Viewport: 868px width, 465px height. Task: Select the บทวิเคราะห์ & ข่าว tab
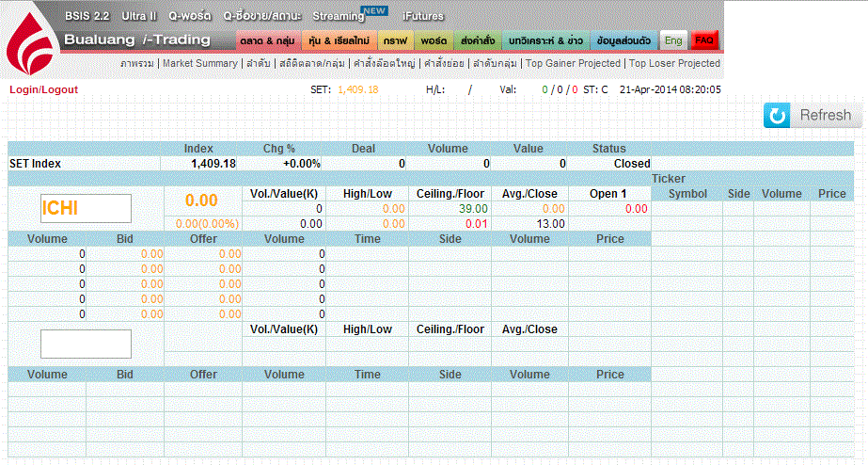click(545, 40)
